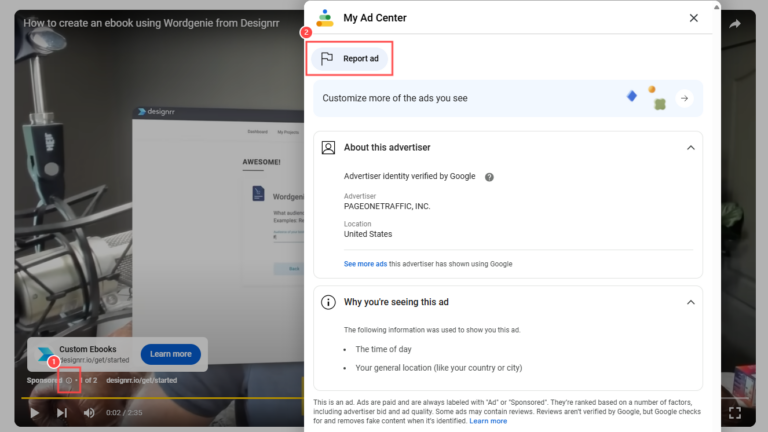768x432 pixels.
Task: Open Customize more of the ads arrow
Action: click(x=684, y=98)
